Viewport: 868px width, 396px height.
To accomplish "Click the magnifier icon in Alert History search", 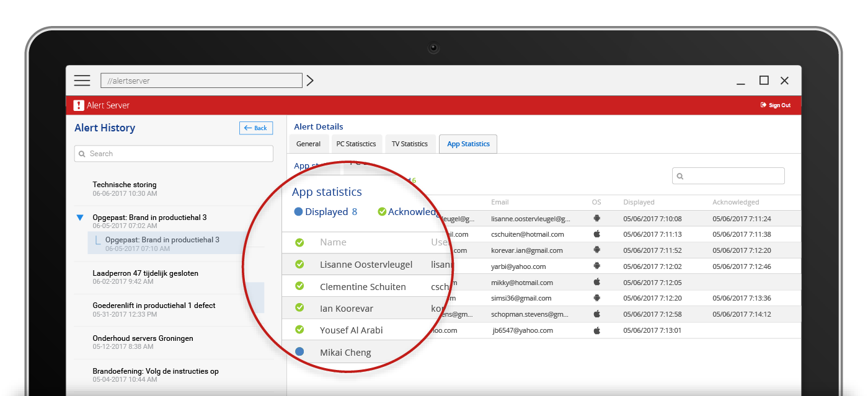I will click(82, 154).
